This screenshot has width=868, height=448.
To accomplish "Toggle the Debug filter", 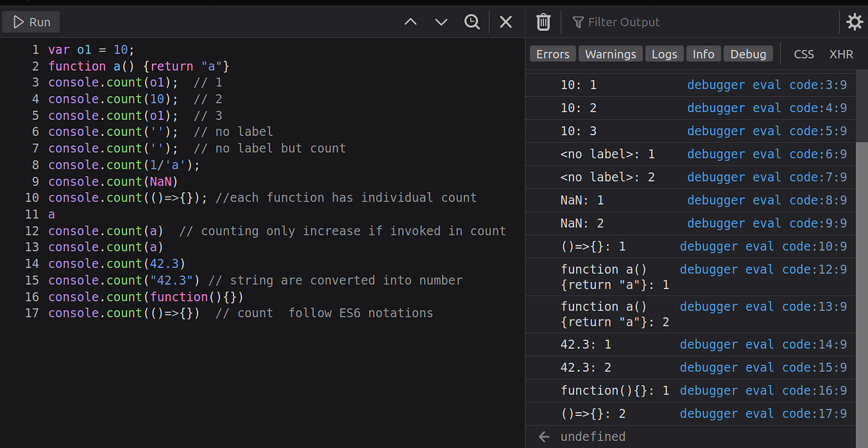I will pos(748,53).
